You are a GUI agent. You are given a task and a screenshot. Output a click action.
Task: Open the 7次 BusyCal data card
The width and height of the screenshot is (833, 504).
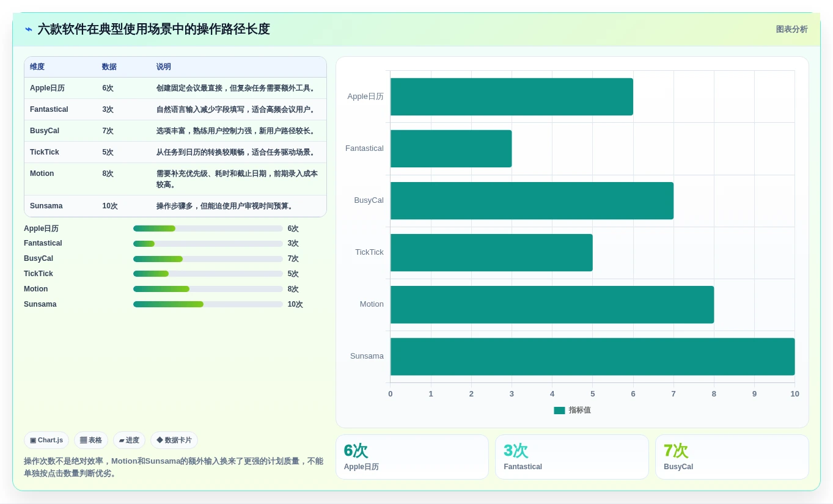click(732, 457)
